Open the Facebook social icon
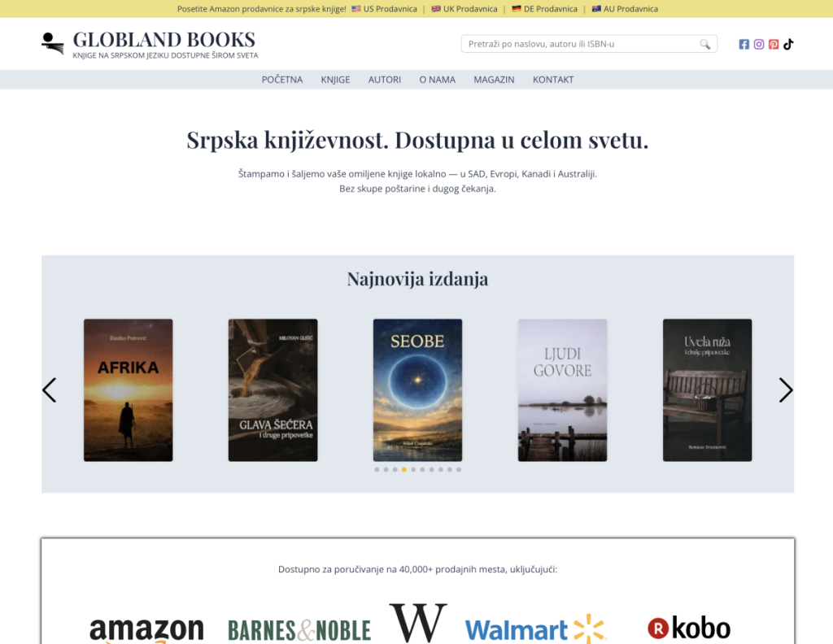 (744, 44)
